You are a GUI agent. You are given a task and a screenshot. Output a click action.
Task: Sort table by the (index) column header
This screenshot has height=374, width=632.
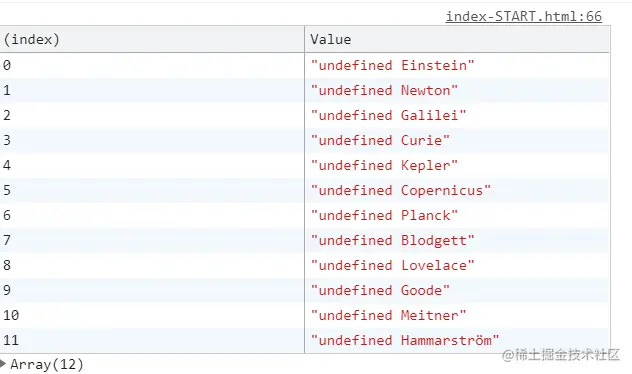(152, 39)
